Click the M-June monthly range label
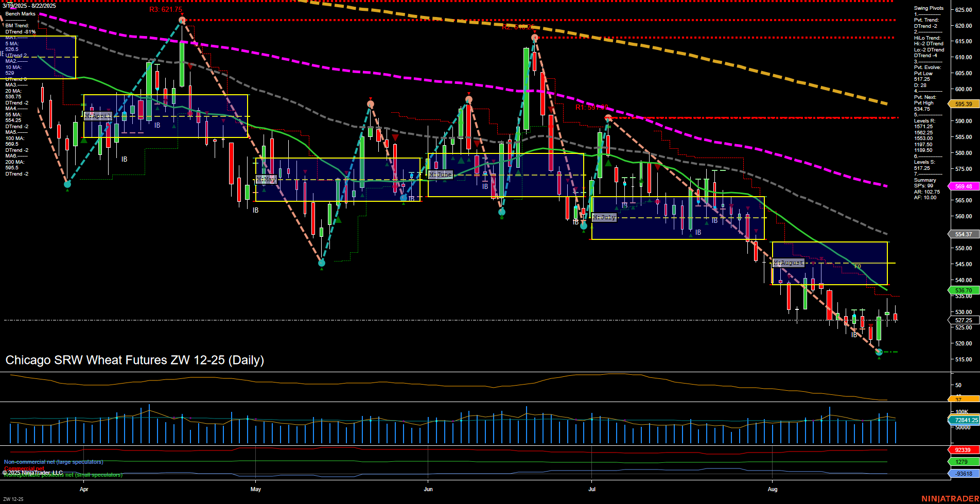980x504 pixels. tap(441, 175)
